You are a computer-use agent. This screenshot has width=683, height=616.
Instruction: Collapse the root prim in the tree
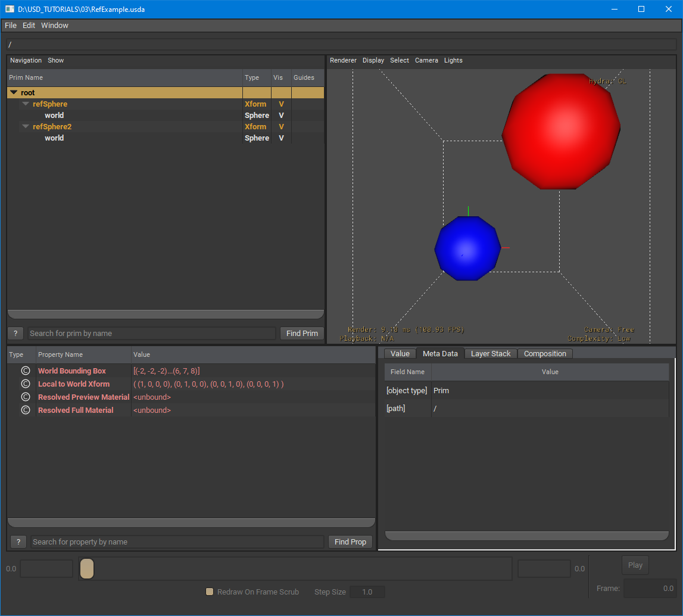[x=13, y=92]
